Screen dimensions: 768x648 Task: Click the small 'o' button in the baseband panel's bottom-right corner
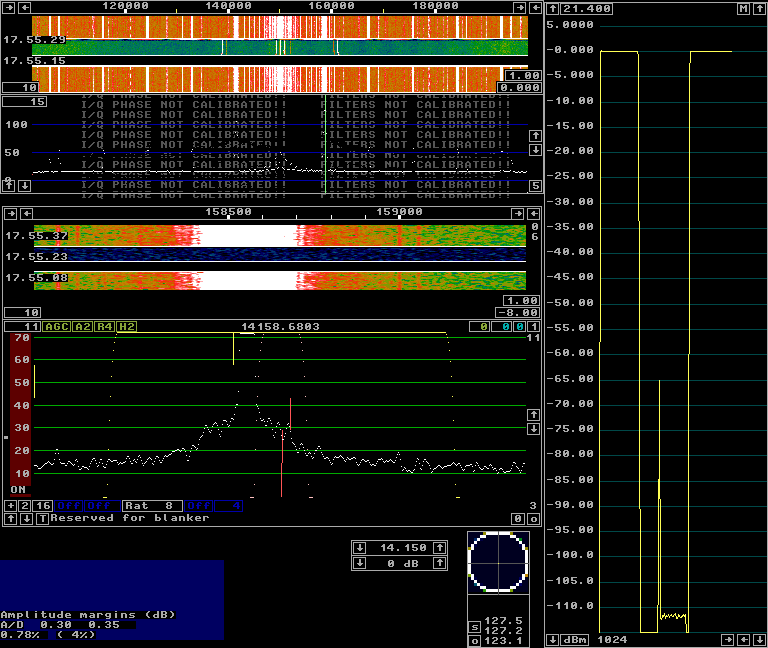[x=534, y=519]
